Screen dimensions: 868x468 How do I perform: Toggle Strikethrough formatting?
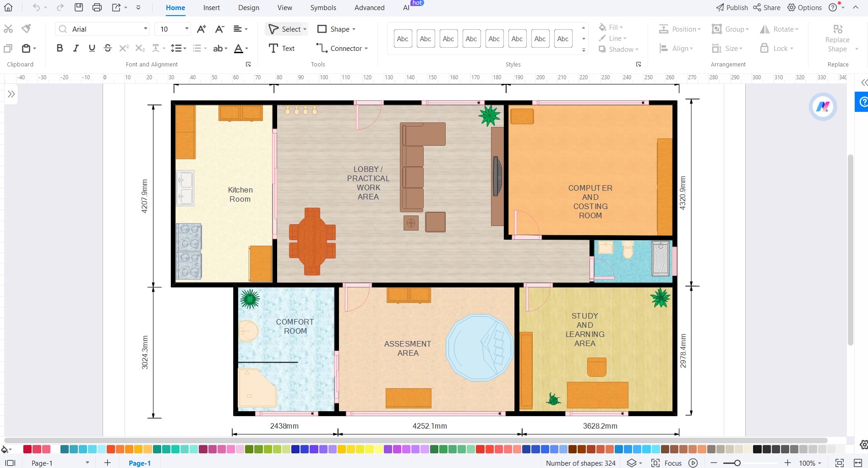point(108,48)
